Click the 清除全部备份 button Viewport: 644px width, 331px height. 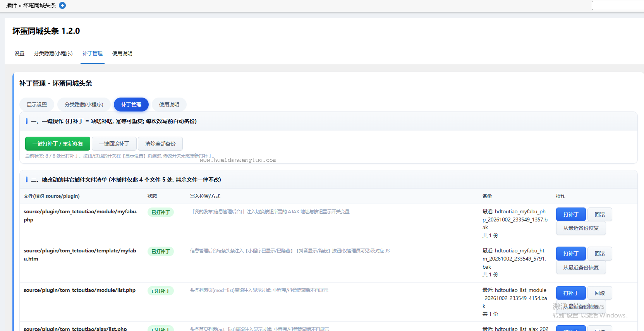tap(160, 144)
